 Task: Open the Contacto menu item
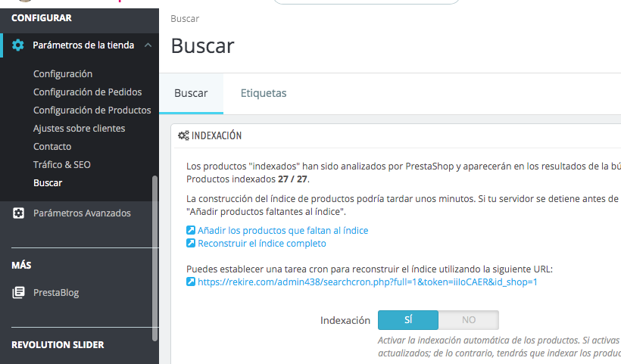(52, 147)
